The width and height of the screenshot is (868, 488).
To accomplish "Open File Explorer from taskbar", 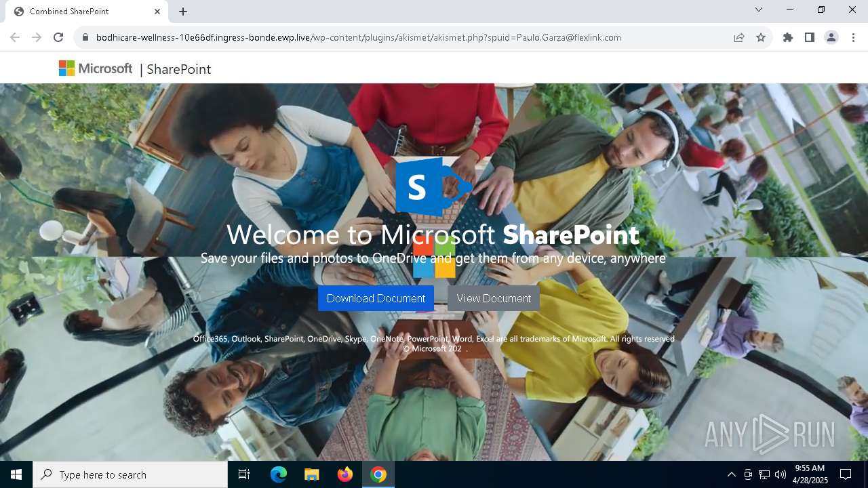I will [311, 474].
